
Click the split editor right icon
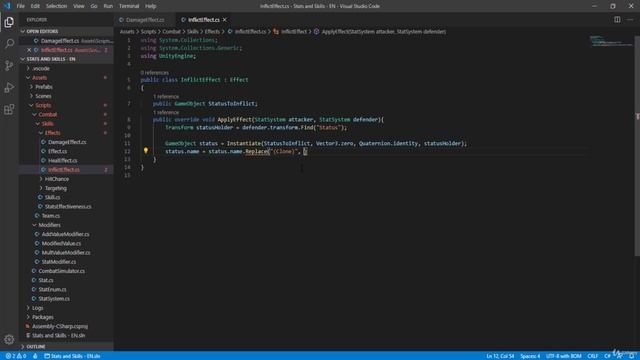tap(617, 20)
